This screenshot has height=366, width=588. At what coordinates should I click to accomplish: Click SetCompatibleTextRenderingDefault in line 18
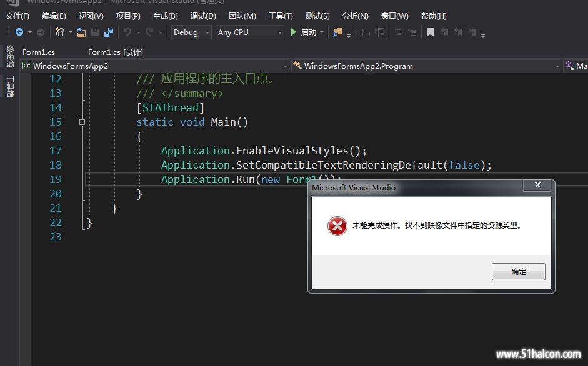339,165
